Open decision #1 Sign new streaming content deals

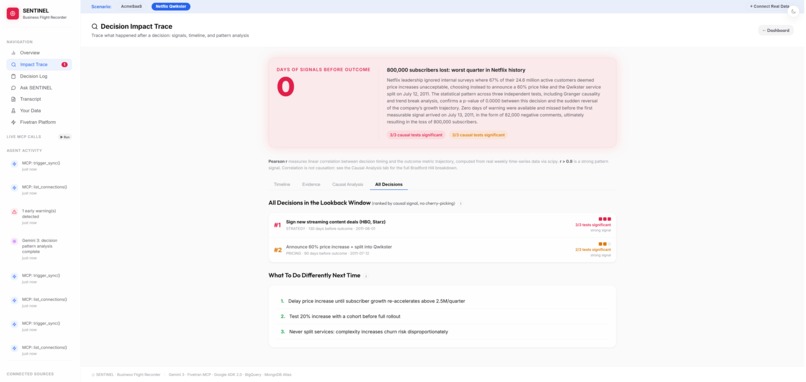point(442,225)
